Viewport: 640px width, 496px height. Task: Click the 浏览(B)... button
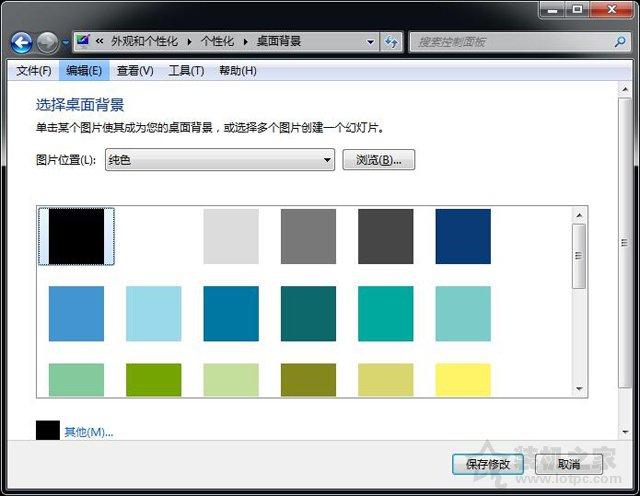tap(378, 160)
